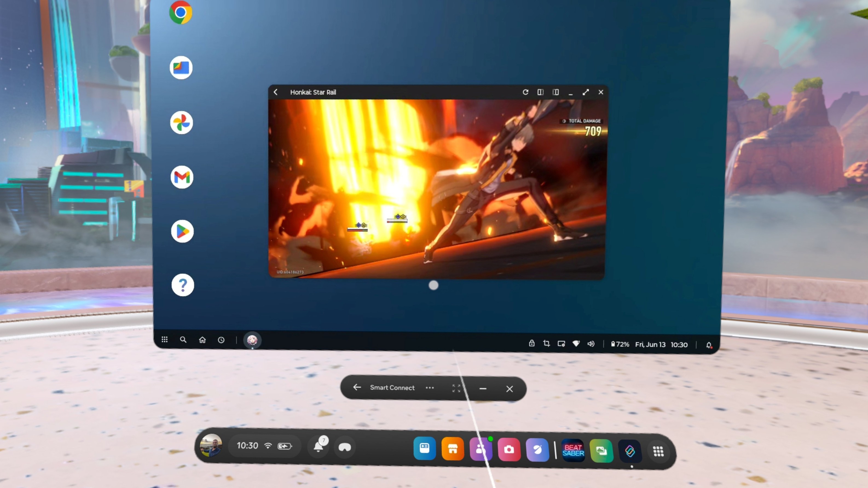Open the purple People app in dock
The width and height of the screenshot is (868, 488).
click(x=481, y=449)
